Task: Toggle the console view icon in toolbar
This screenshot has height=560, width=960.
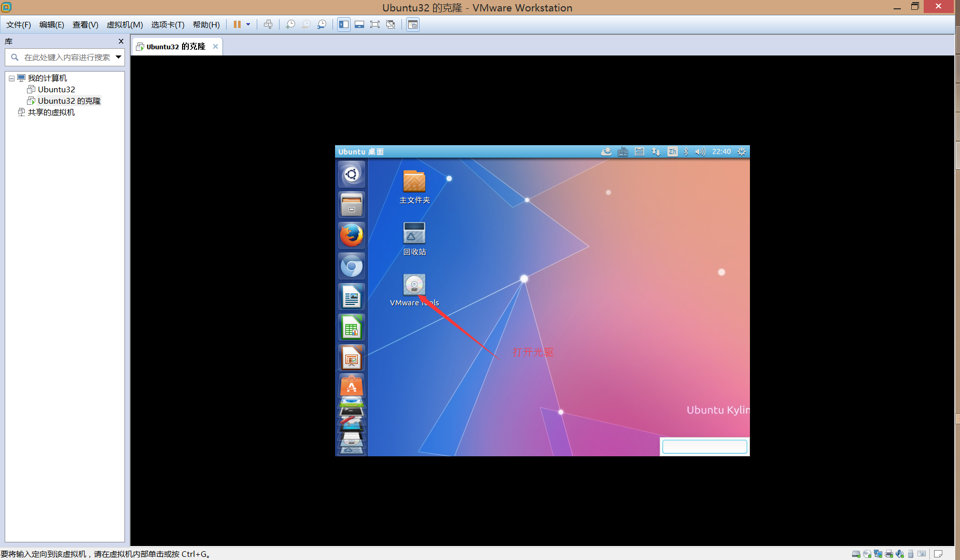Action: tap(413, 24)
